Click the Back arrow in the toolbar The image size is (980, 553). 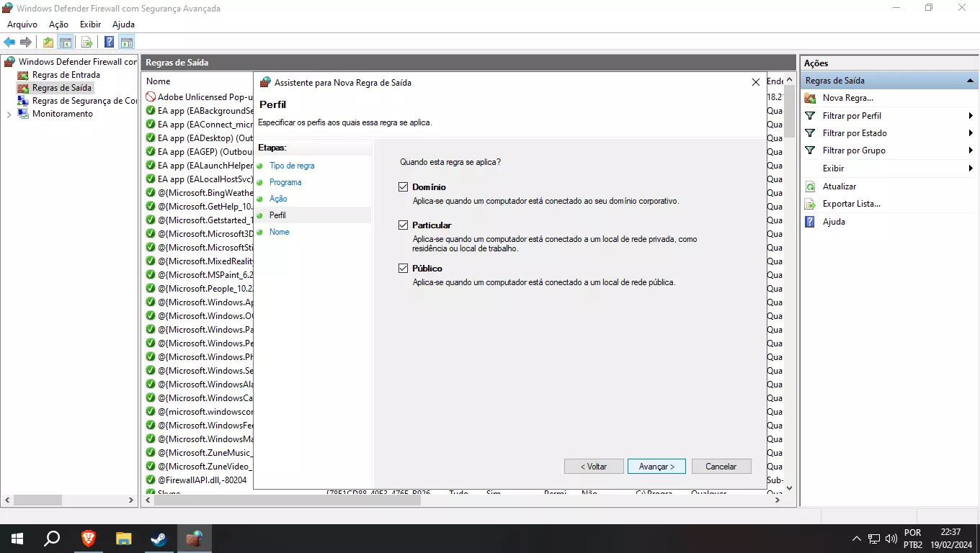[x=9, y=42]
